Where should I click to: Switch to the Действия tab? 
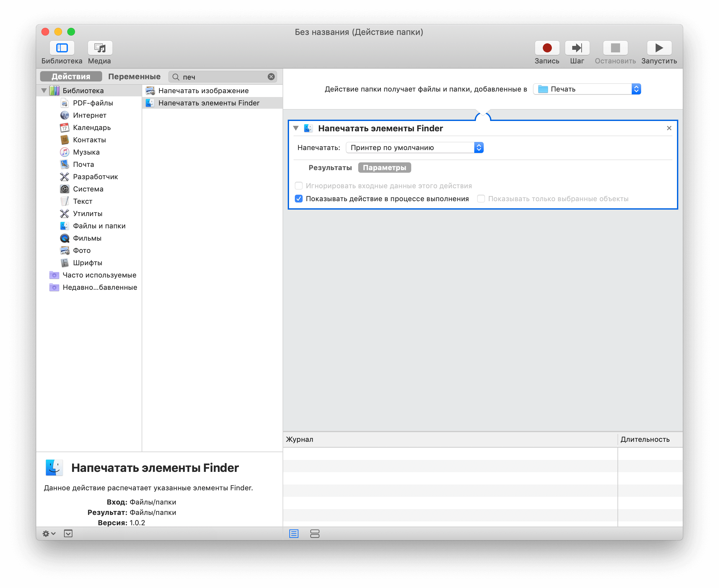[x=71, y=77]
